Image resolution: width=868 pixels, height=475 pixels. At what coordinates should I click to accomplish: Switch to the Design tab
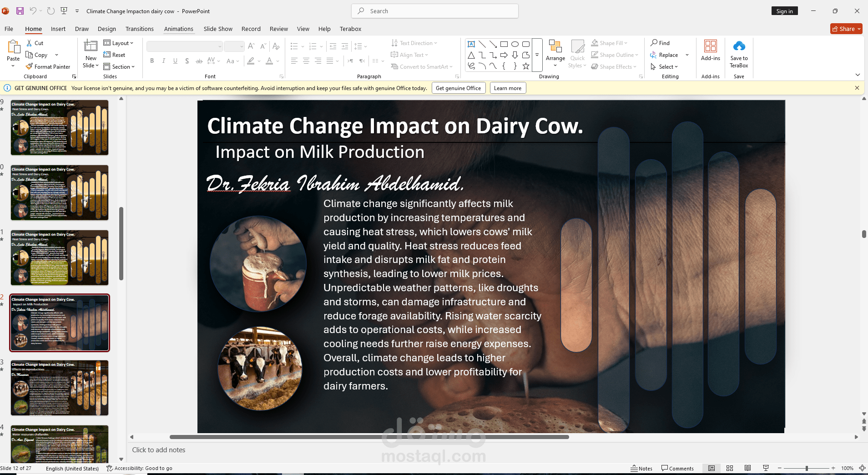coord(107,29)
